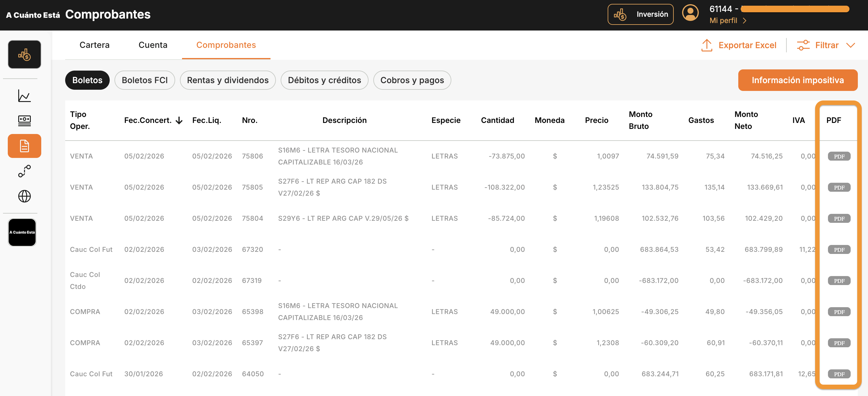Screen dimensions: 868x396
Task: Select the document receipts sidebar icon
Action: [x=24, y=146]
